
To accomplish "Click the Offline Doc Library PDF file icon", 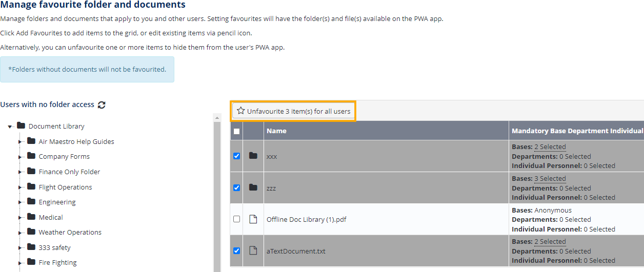I will pos(253,219).
